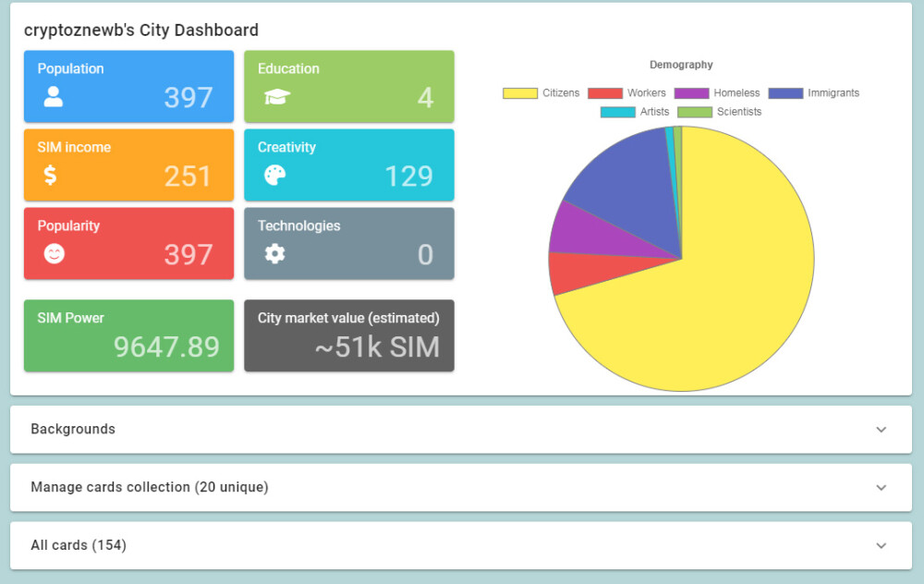This screenshot has height=584, width=924.
Task: Expand the All cards (154) chevron
Action: [x=881, y=546]
